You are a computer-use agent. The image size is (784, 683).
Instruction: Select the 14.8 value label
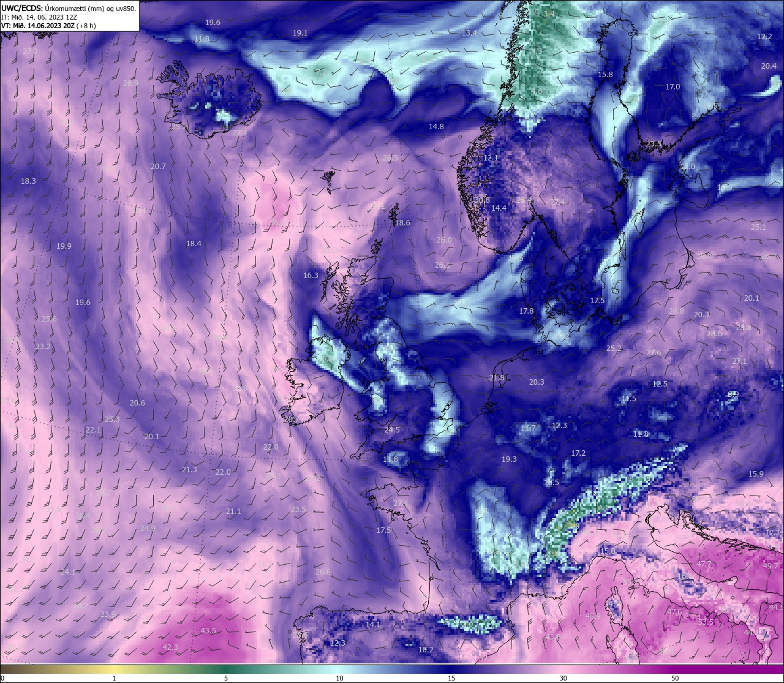coord(436,126)
